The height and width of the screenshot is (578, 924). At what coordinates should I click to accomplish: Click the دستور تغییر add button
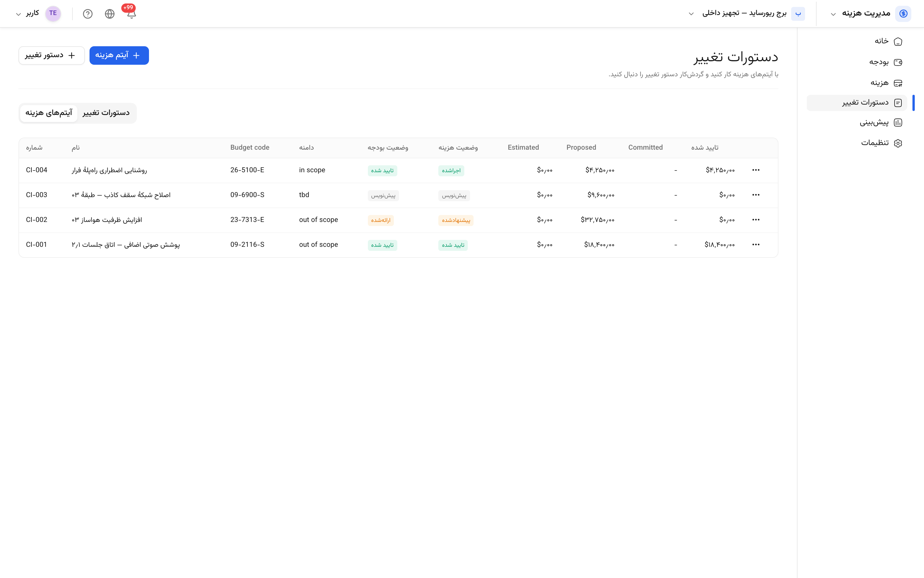52,55
